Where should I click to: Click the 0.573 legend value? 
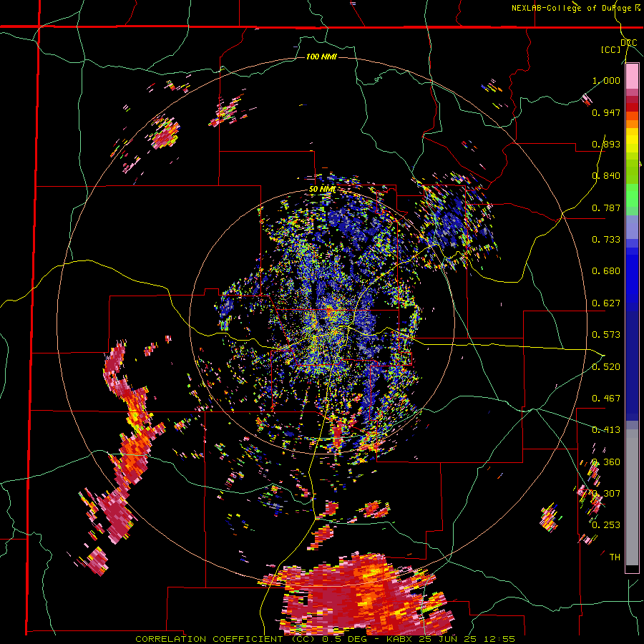pyautogui.click(x=606, y=335)
